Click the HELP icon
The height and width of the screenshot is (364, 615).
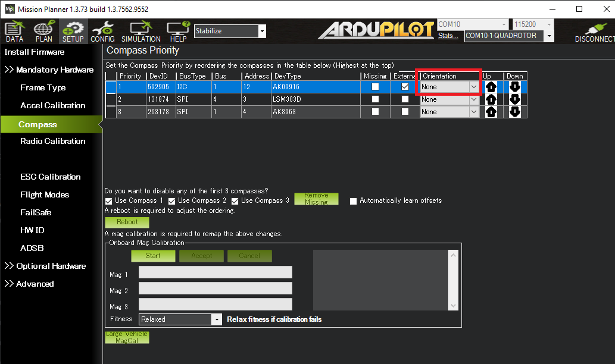click(x=177, y=30)
